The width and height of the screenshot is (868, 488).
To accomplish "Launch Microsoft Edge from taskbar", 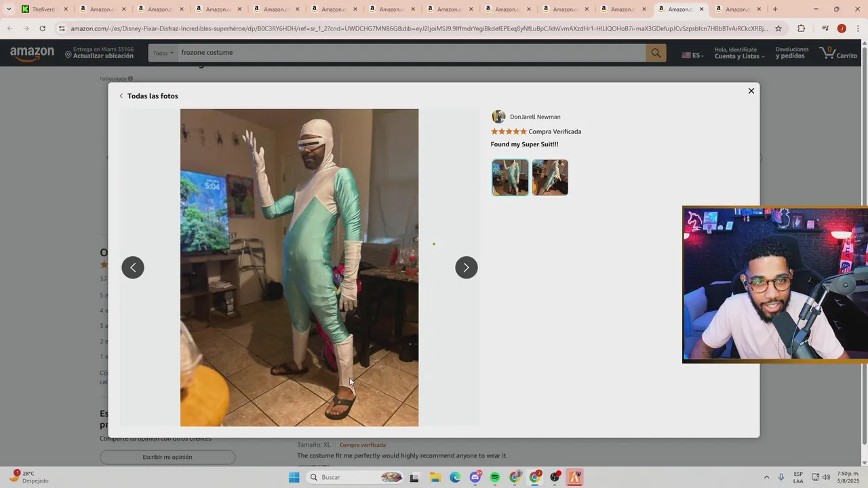I will tap(455, 477).
